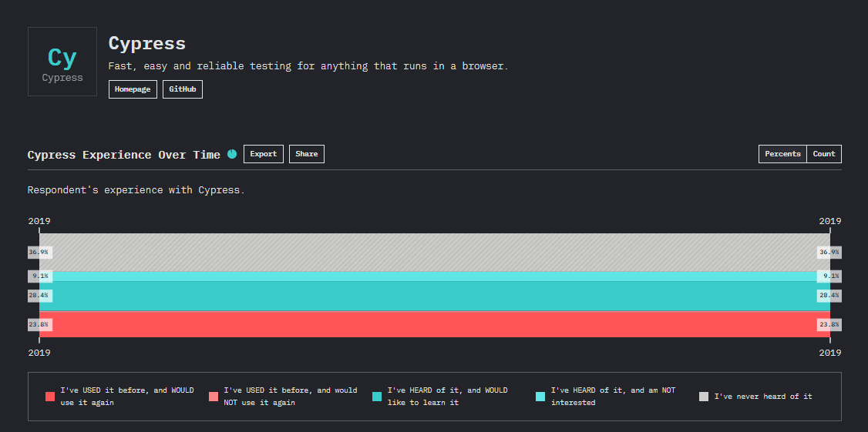Screen dimensions: 868x432
Task: Click the teal 'WOULD like to learn' legend swatch
Action: [377, 397]
